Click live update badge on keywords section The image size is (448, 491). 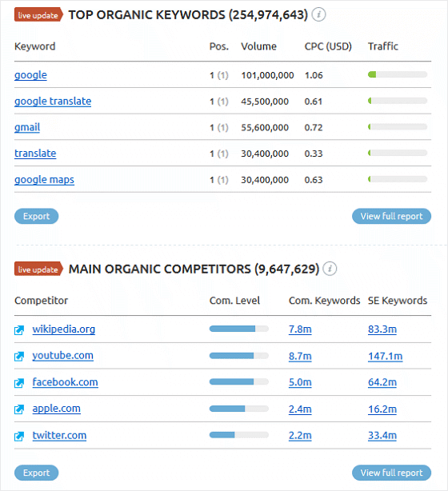[38, 15]
